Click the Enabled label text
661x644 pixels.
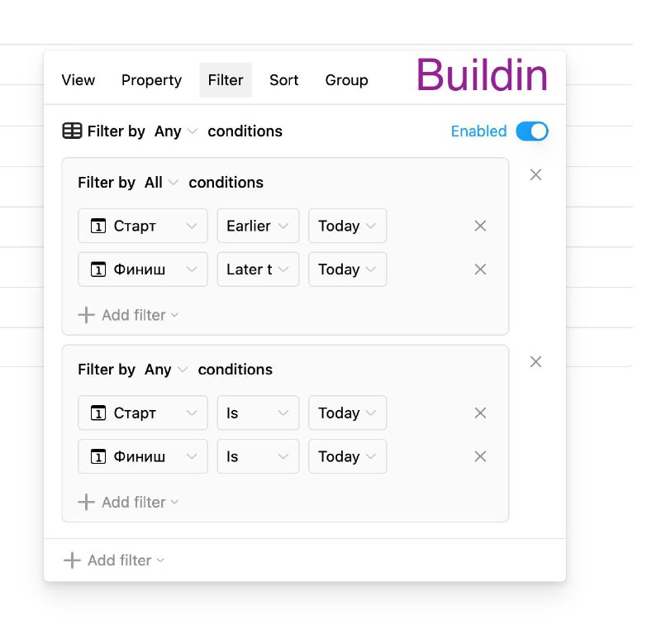(x=478, y=131)
